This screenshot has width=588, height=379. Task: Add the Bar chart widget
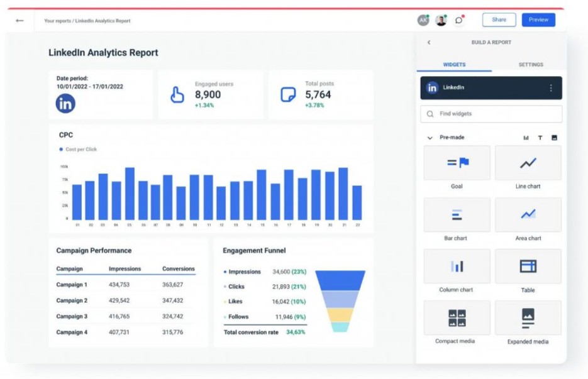(x=457, y=215)
